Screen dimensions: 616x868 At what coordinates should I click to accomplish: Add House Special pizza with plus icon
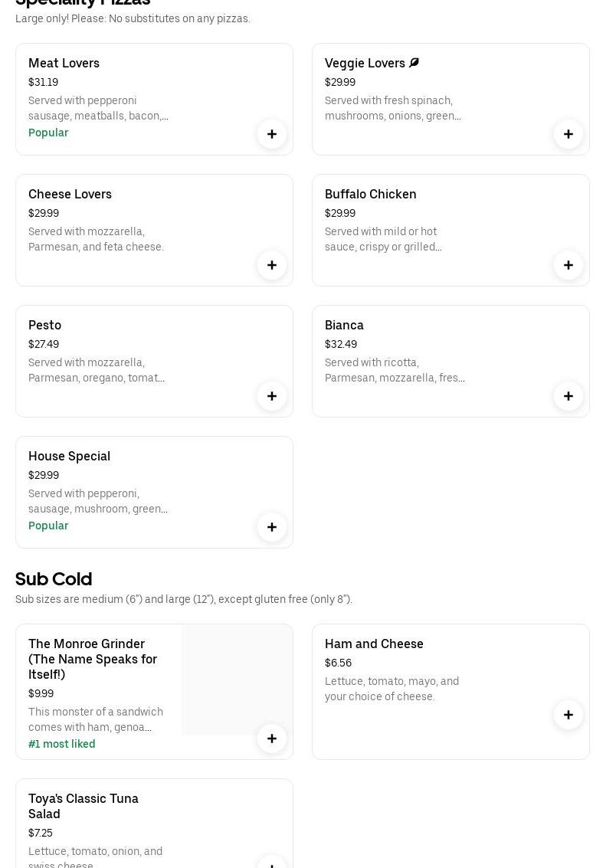point(272,527)
